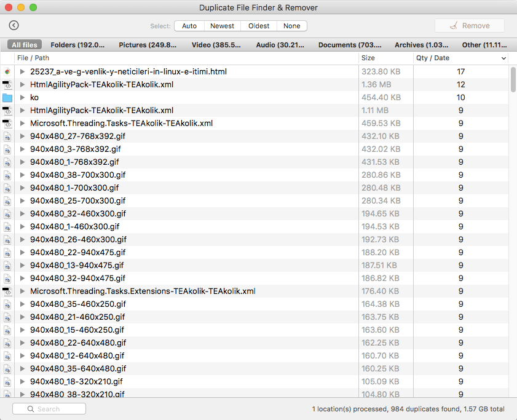Switch to the Documents tab

coord(350,45)
